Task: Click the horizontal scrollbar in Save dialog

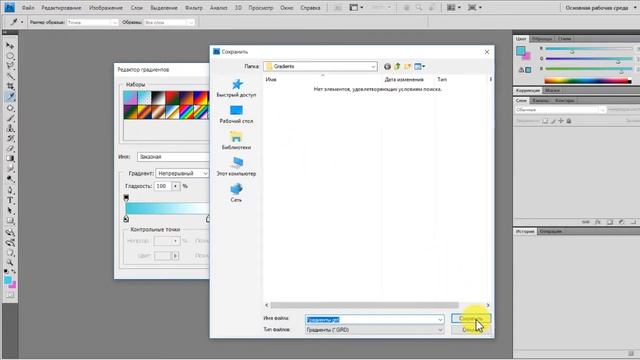Action: pos(364,305)
